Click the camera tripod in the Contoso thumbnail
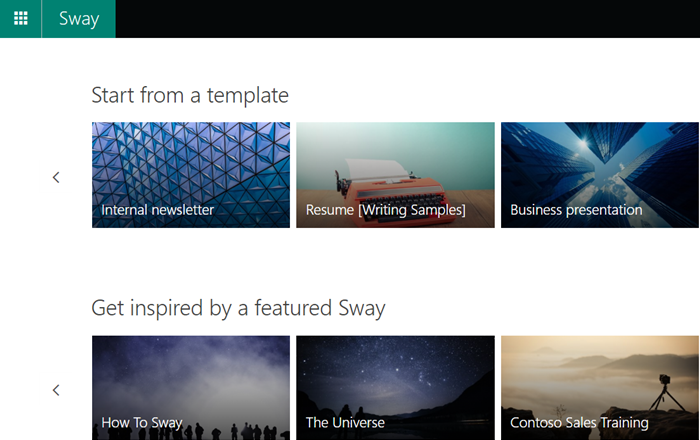 pos(664,394)
